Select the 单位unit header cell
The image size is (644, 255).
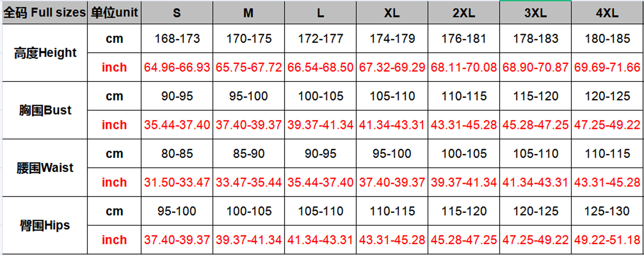click(114, 13)
